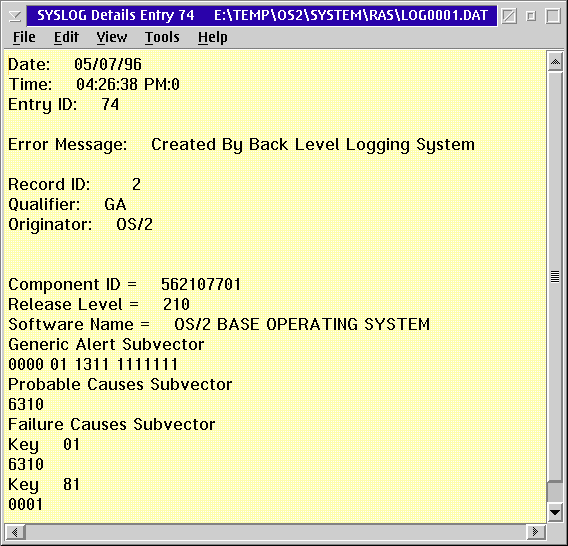568x546 pixels.
Task: Open the File menu
Action: [x=24, y=37]
